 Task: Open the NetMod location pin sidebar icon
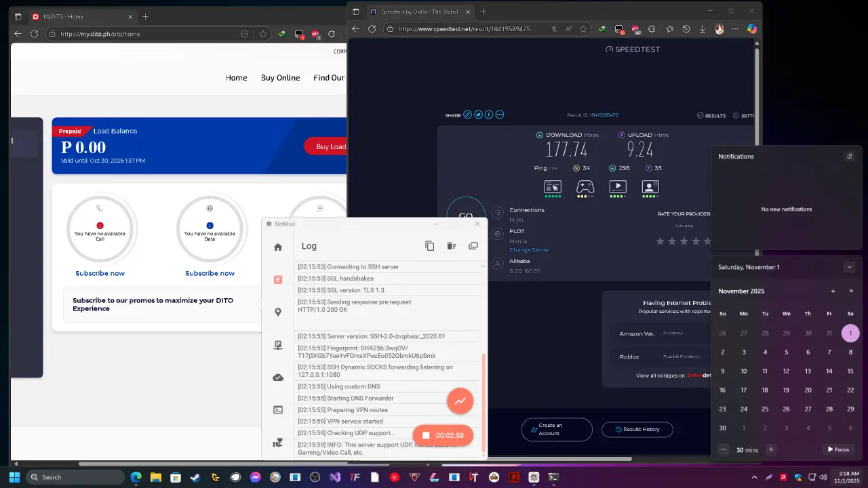point(278,312)
